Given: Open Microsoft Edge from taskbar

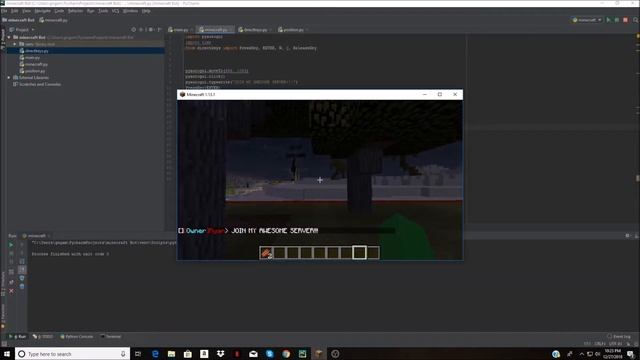Looking at the screenshot, I should coord(155,354).
